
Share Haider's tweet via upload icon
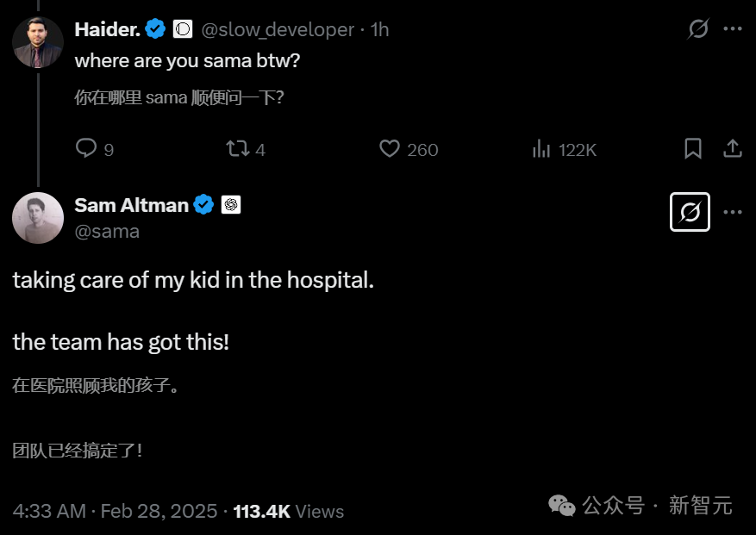pyautogui.click(x=732, y=149)
